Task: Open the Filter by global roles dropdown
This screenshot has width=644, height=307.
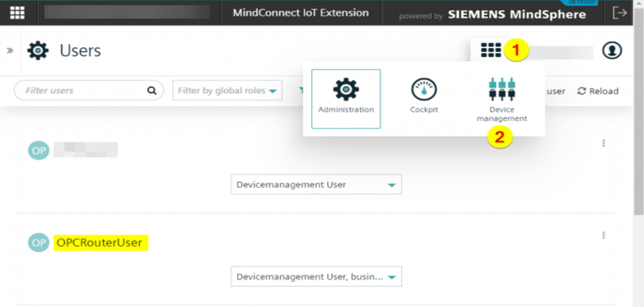Action: pos(227,91)
